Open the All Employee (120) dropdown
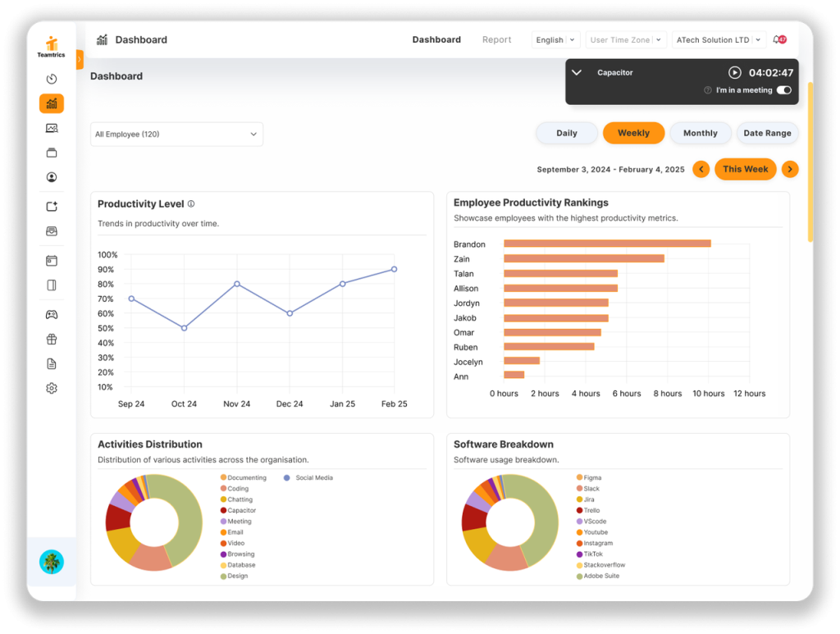The width and height of the screenshot is (840, 634). pos(176,135)
